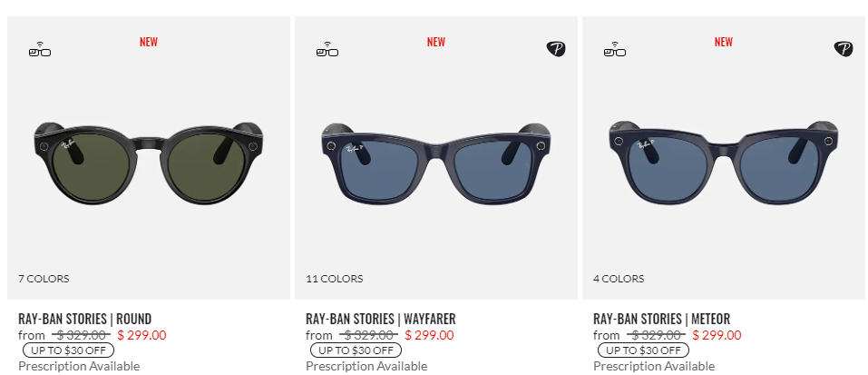Click polarized P badge on Wayfarer card
This screenshot has width=868, height=375.
556,49
